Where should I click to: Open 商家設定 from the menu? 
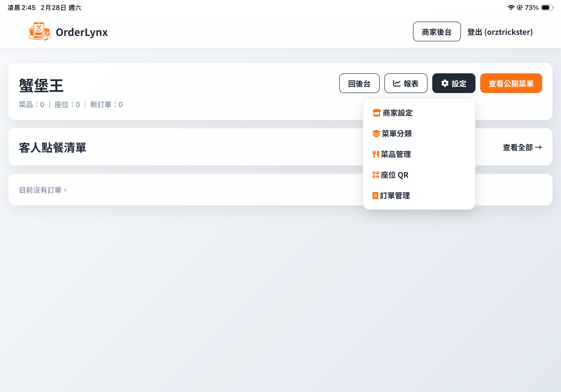pos(397,113)
